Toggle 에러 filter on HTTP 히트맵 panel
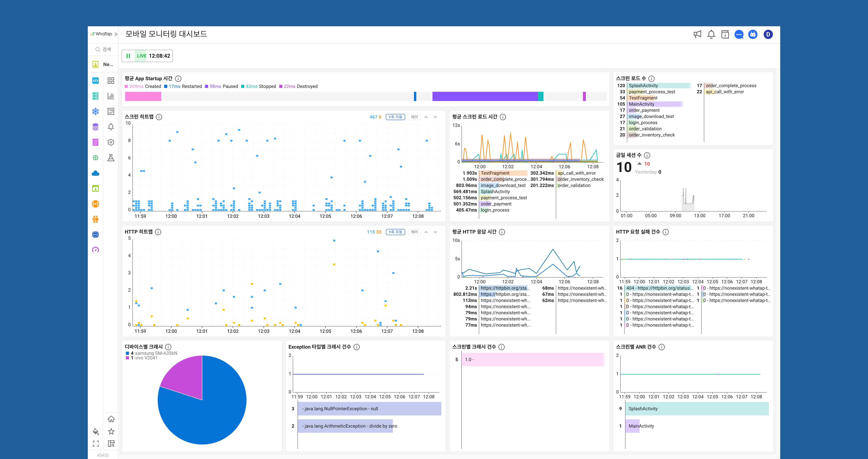The image size is (868, 459). coord(414,232)
